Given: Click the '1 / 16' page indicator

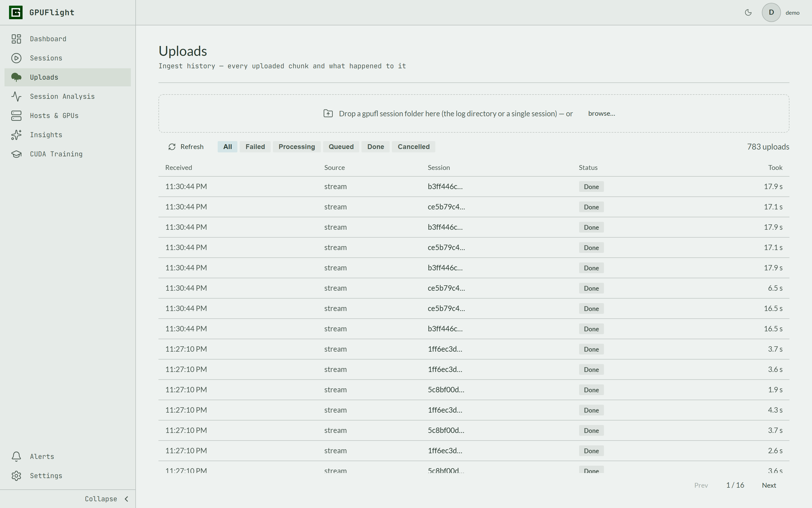Looking at the screenshot, I should click(x=735, y=485).
